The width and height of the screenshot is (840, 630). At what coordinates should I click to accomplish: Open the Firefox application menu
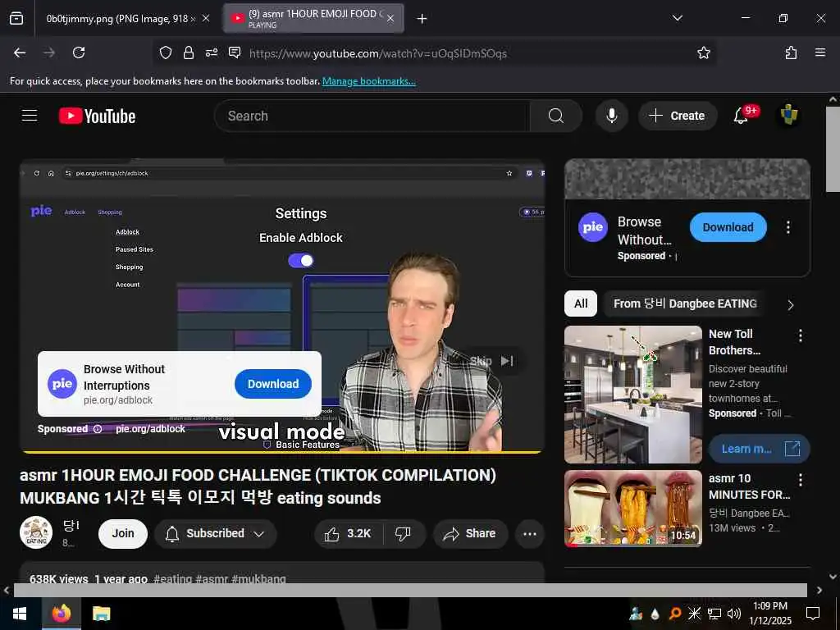pos(820,52)
